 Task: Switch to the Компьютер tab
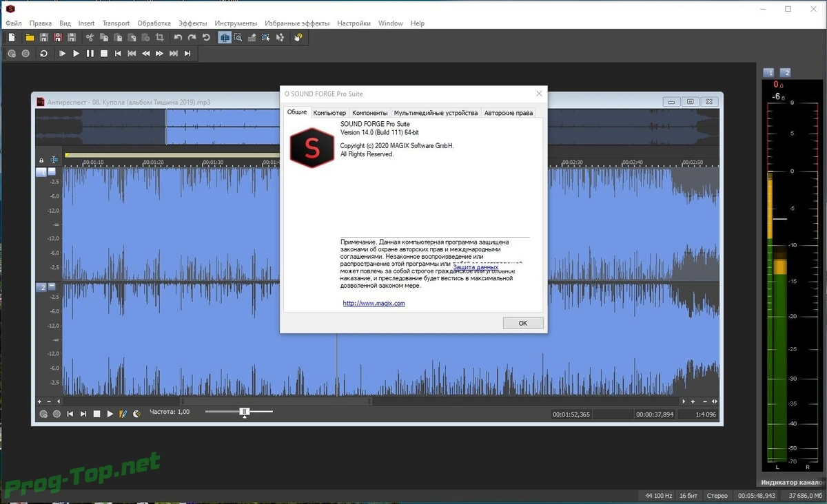(x=329, y=113)
